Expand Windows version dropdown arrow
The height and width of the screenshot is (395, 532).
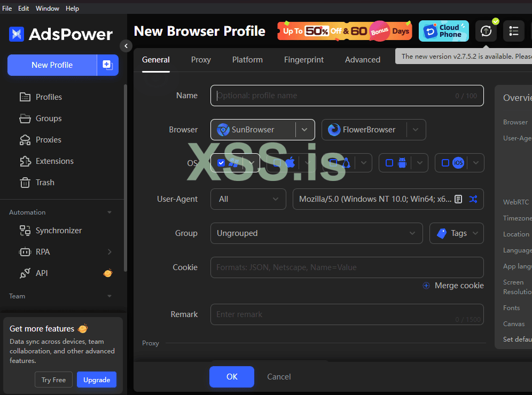click(x=252, y=163)
